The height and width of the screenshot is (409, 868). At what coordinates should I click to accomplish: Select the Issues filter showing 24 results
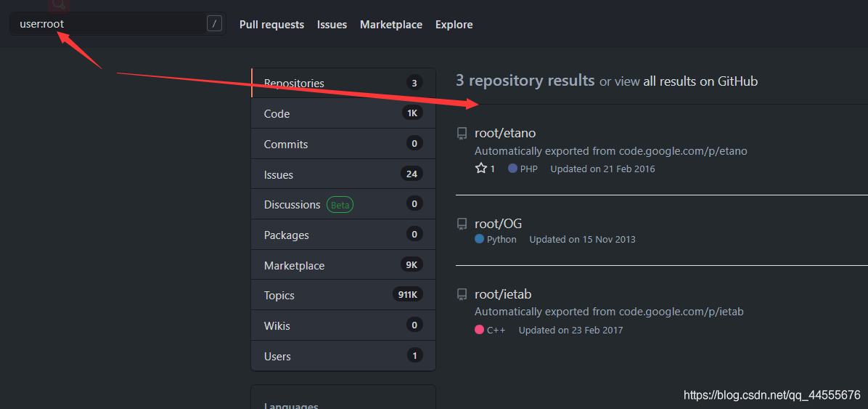click(x=343, y=174)
